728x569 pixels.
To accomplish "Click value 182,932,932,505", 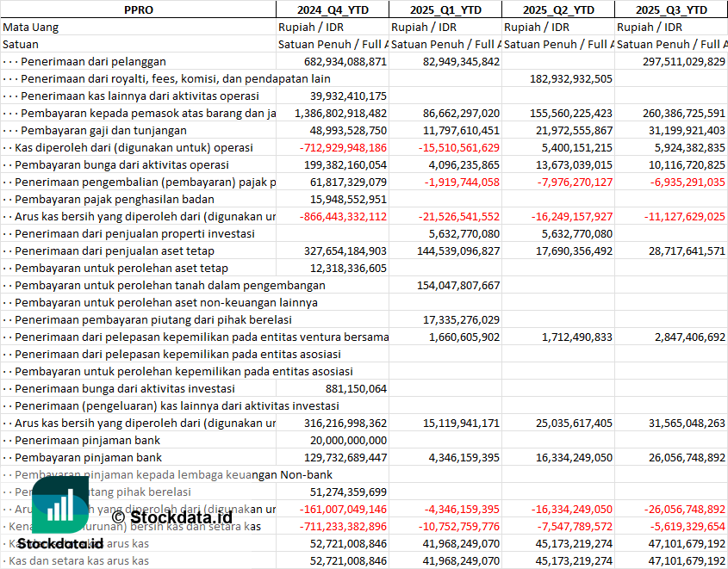I will 570,79.
